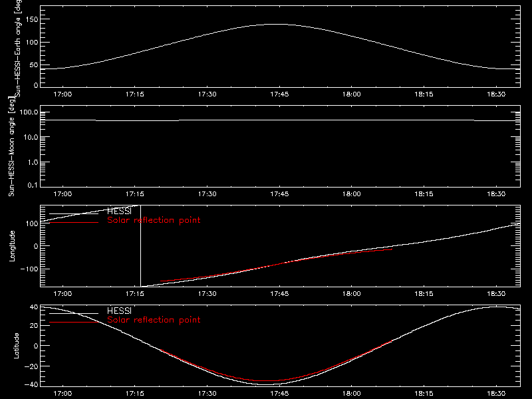Image resolution: width=532 pixels, height=399 pixels.
Task: Click 17:00 time label under Earth angle plot
Action: 63,94
